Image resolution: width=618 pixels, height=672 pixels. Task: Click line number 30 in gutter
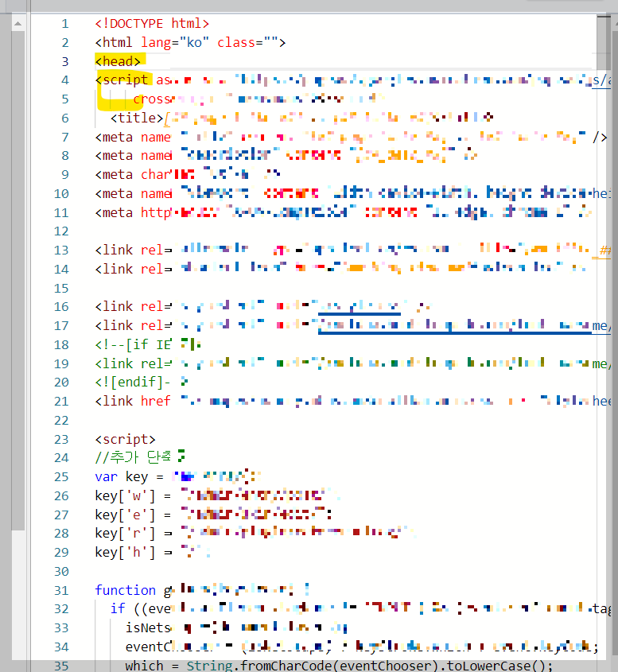coord(61,571)
